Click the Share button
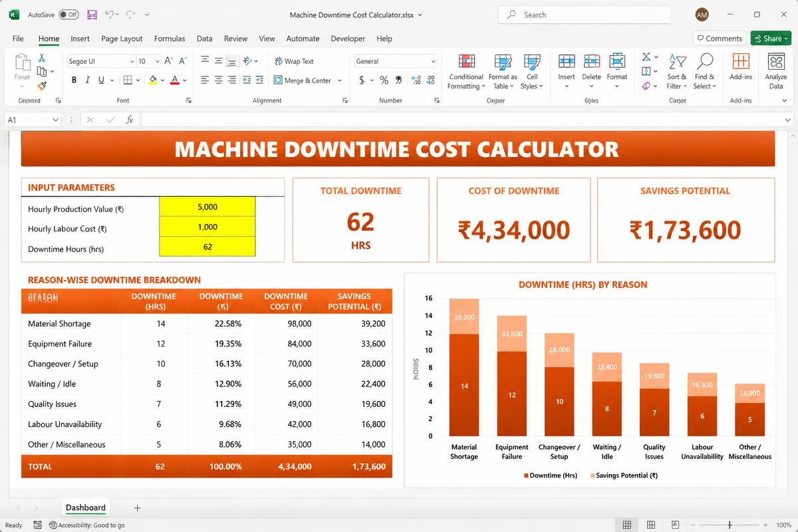This screenshot has width=798, height=532. point(771,38)
